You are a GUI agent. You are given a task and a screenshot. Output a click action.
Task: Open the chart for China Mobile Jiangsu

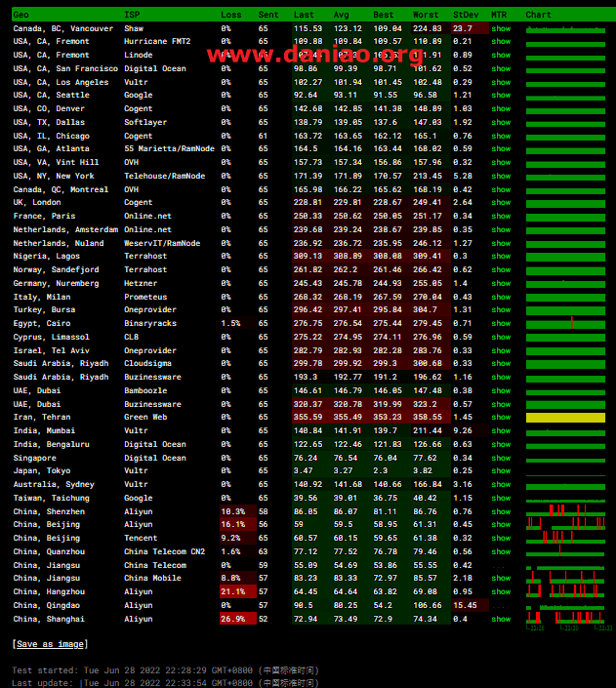[565, 578]
